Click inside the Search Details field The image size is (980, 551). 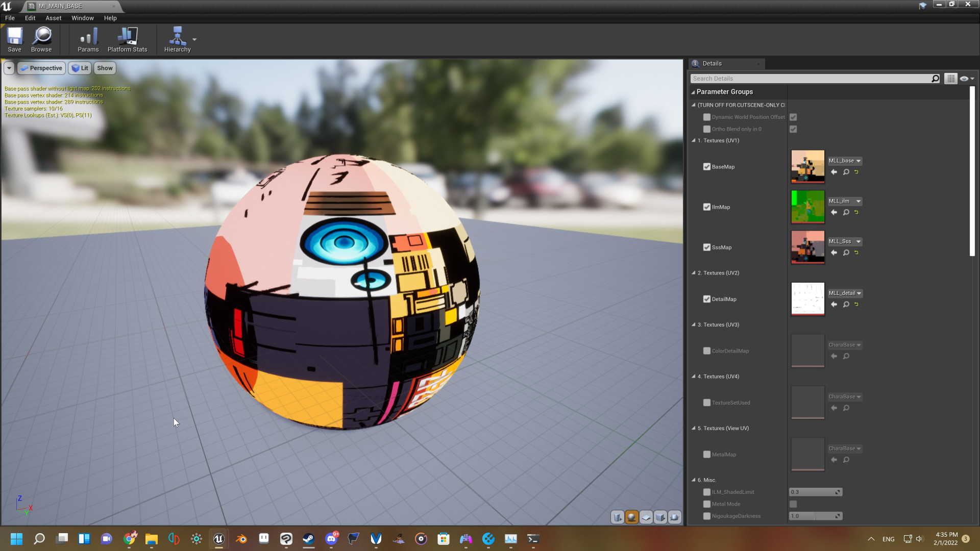pos(812,78)
